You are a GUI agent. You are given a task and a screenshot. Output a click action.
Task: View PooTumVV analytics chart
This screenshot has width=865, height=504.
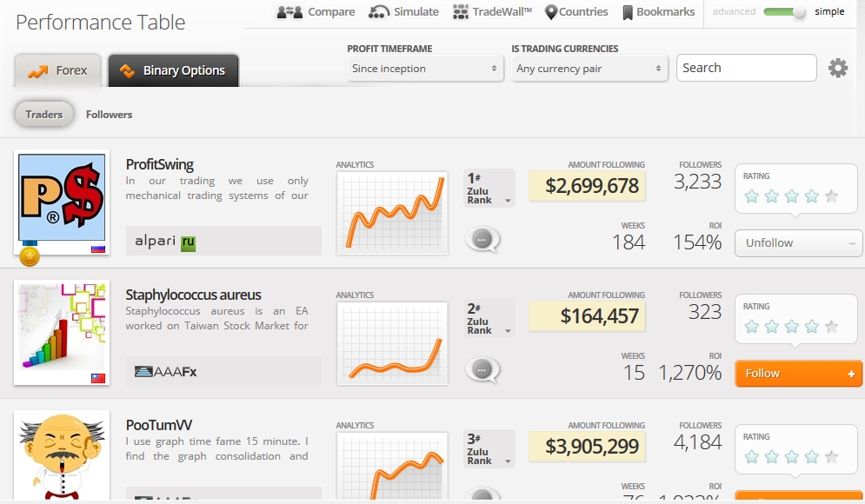392,467
